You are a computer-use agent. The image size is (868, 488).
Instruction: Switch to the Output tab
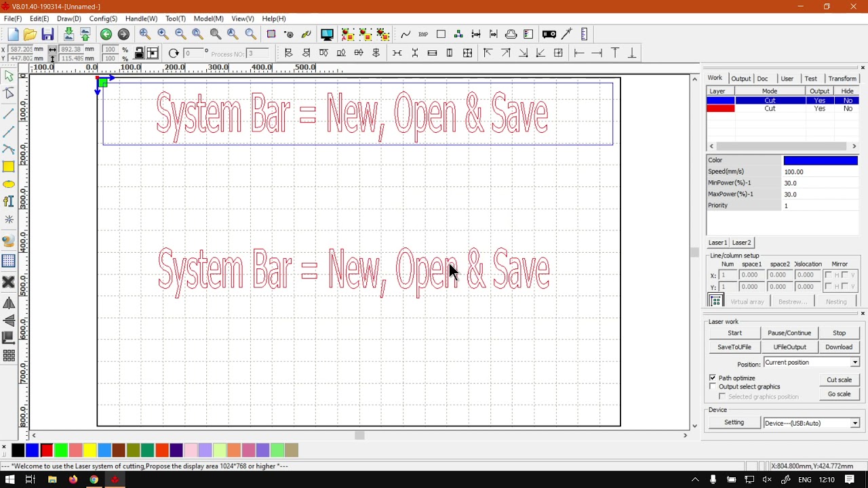[x=741, y=79]
